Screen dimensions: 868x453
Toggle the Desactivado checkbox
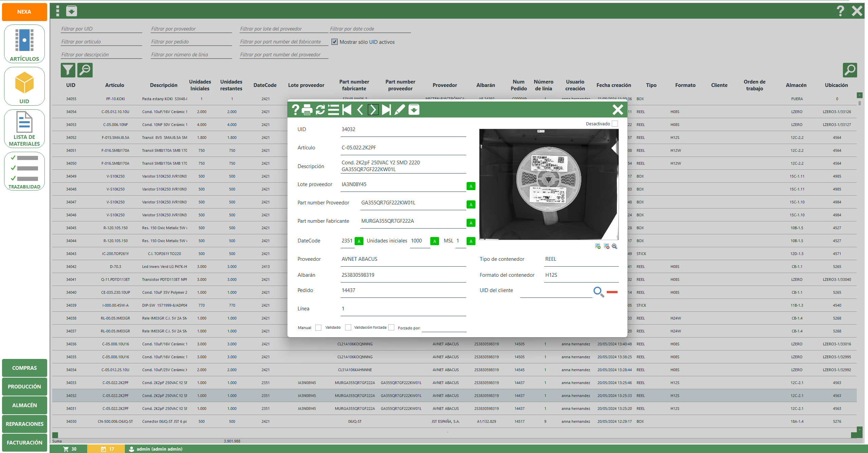[x=615, y=124]
